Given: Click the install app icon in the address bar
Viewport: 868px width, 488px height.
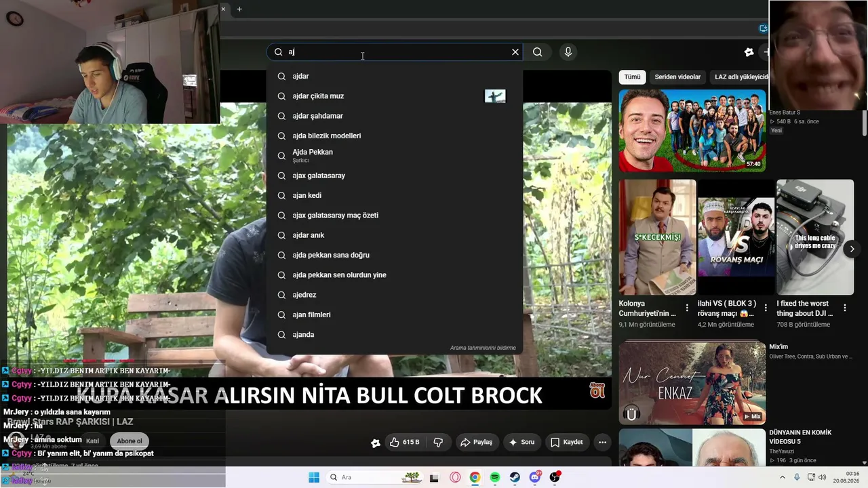Looking at the screenshot, I should pos(764,28).
